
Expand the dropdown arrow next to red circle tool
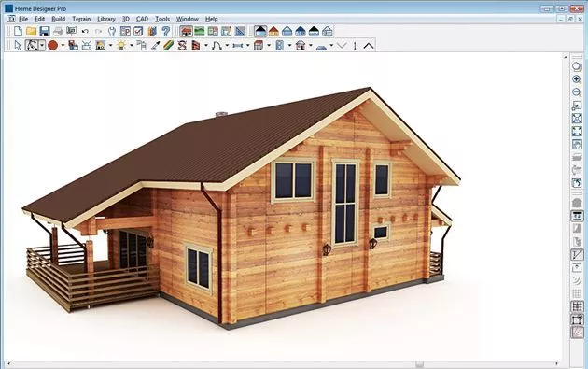[x=63, y=46]
